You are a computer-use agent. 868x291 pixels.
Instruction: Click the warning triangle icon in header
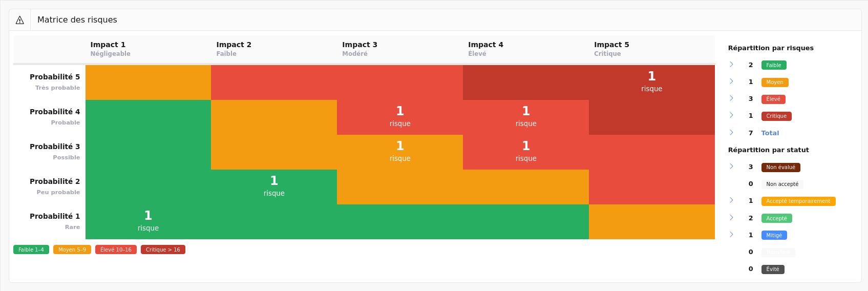20,20
